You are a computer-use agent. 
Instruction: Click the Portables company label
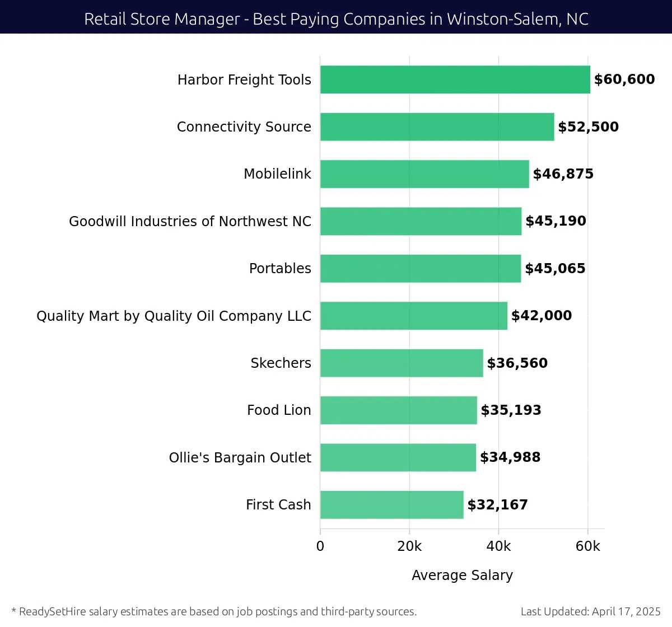[280, 269]
